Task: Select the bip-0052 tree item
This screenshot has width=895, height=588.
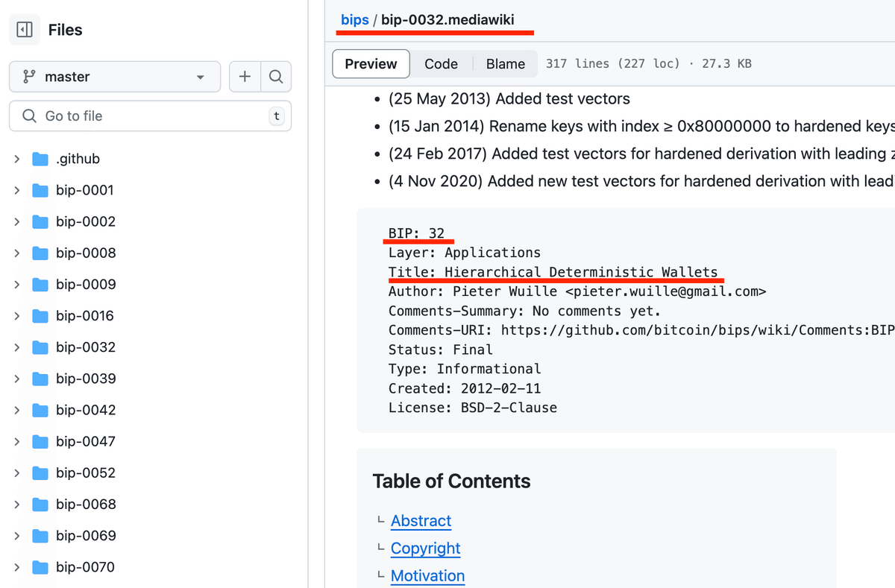Action: (86, 473)
